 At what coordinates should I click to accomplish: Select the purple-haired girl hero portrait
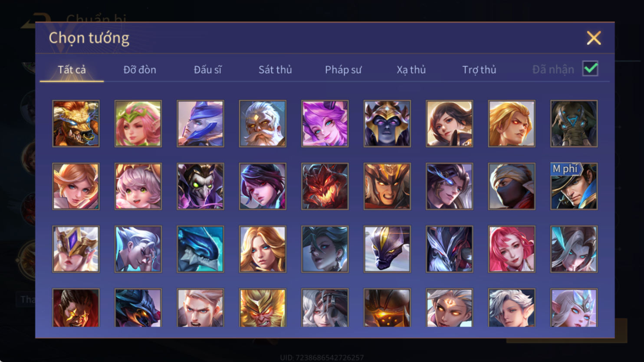[325, 124]
